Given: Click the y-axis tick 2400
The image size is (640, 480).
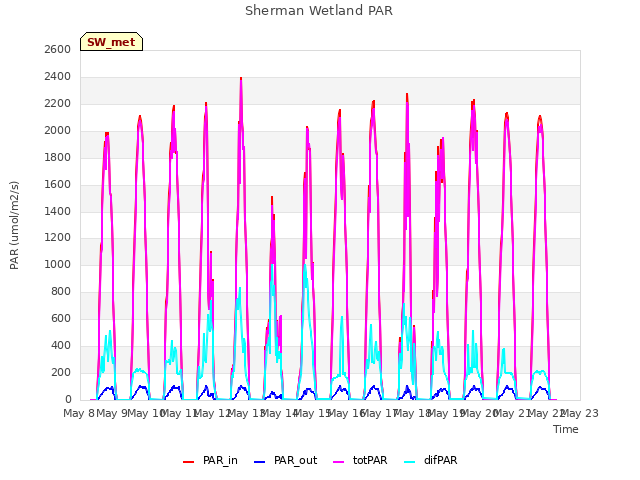Looking at the screenshot, I should point(58,76).
